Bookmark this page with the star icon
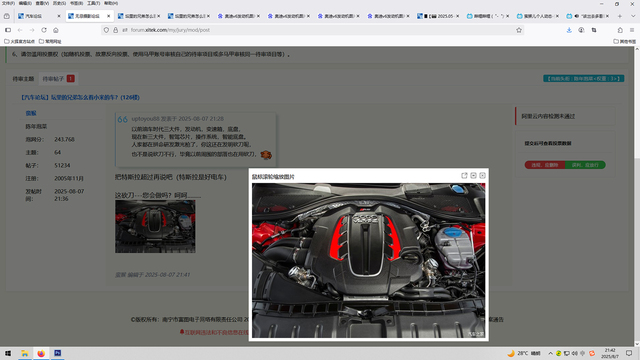Viewport: 640px width, 360px height. pyautogui.click(x=519, y=30)
